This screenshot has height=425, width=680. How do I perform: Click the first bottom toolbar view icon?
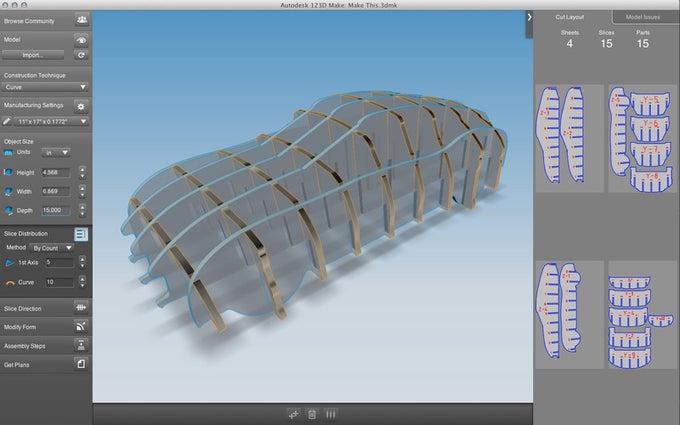[x=294, y=414]
